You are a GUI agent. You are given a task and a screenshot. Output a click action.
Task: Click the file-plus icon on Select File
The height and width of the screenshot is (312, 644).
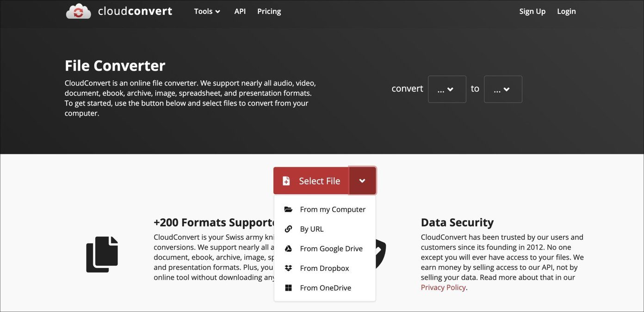coord(286,181)
